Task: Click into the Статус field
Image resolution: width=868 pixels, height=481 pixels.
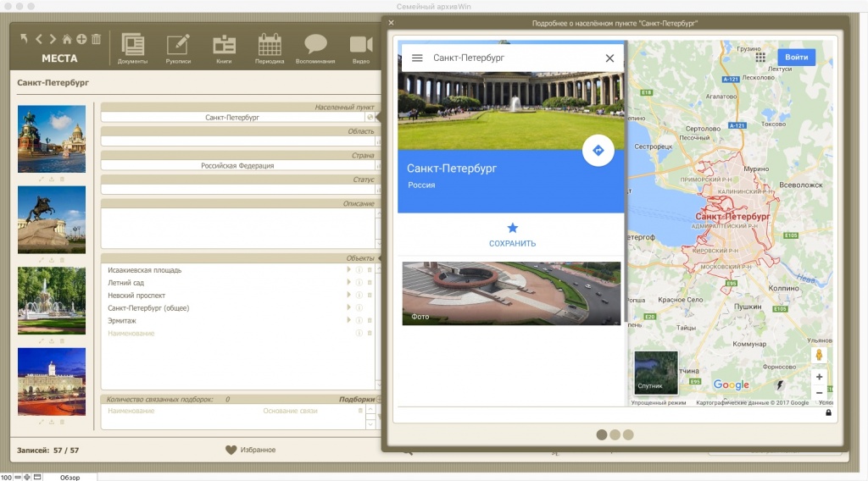Action: pos(238,190)
